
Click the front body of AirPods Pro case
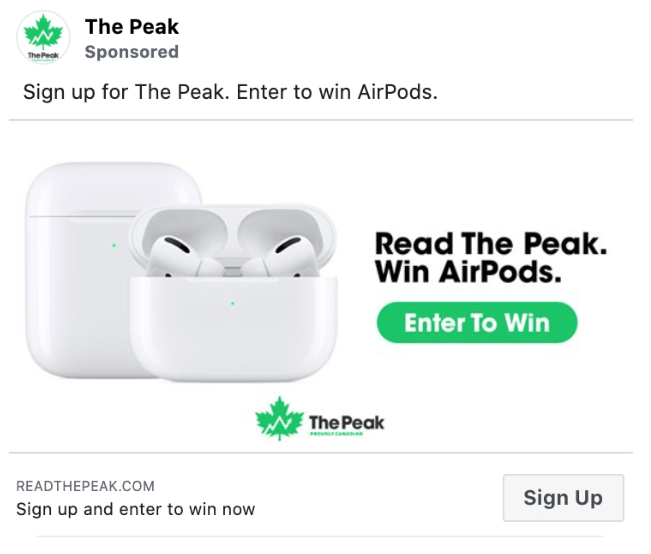(x=232, y=328)
